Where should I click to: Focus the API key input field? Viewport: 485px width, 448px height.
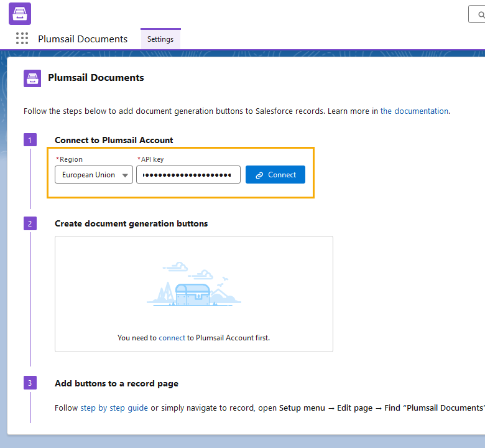pos(188,175)
